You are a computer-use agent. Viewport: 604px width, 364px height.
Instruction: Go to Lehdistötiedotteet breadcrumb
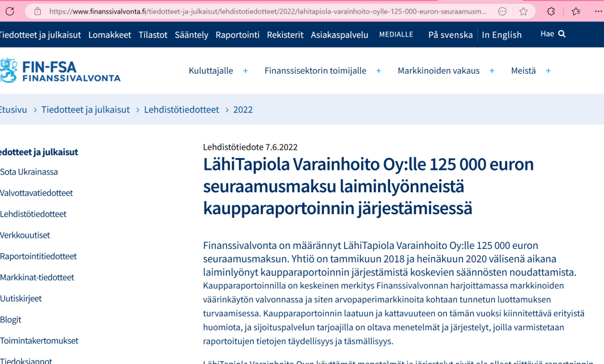pos(182,110)
